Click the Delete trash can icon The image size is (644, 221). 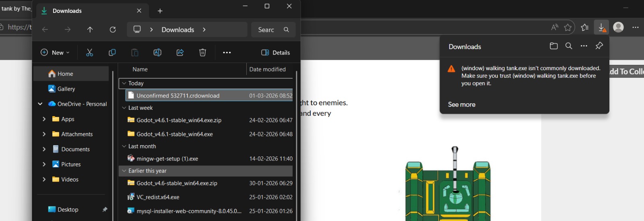pyautogui.click(x=202, y=52)
